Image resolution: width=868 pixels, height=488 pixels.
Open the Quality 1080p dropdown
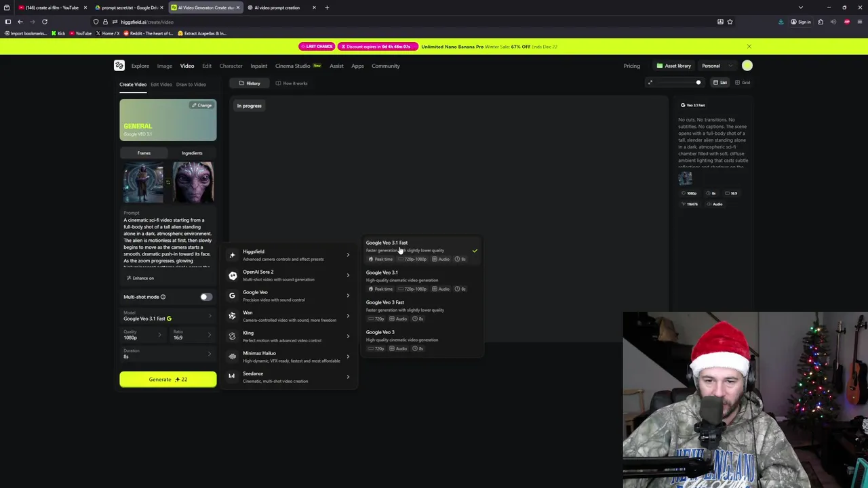coord(142,335)
